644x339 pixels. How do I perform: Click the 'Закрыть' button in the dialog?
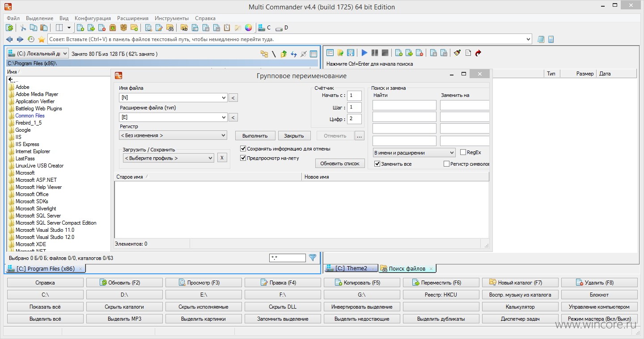(294, 136)
